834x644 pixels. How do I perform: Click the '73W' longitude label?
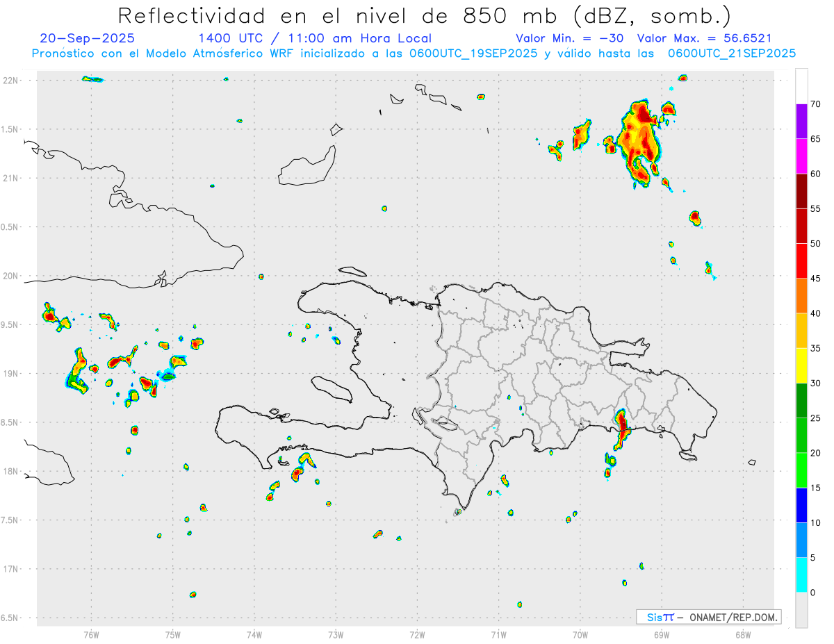click(x=336, y=635)
